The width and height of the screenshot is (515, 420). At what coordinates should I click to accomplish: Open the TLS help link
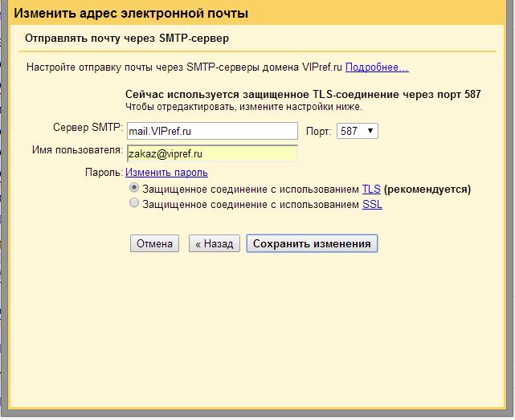pos(371,190)
